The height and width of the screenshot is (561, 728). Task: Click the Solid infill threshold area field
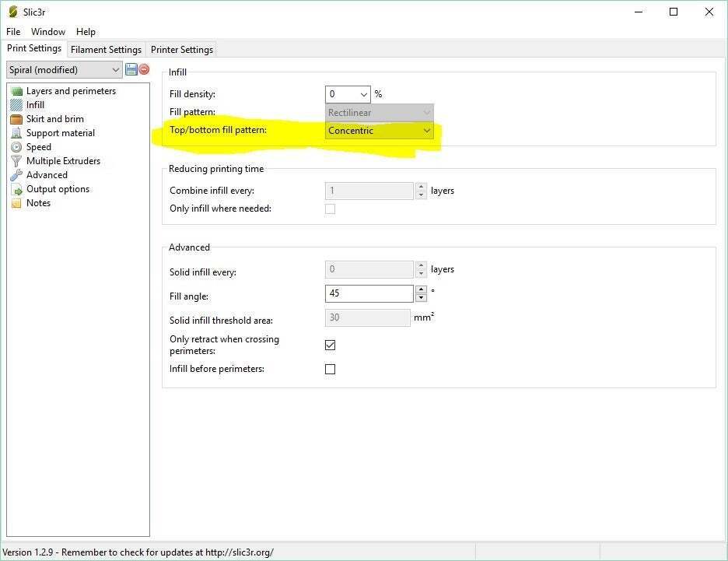point(368,317)
